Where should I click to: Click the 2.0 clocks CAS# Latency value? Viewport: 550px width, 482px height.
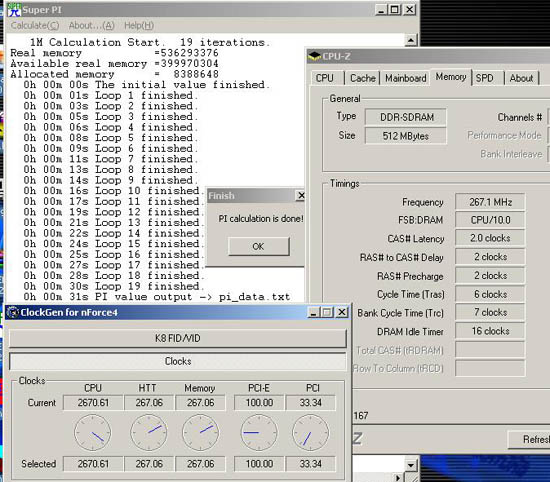[x=490, y=238]
